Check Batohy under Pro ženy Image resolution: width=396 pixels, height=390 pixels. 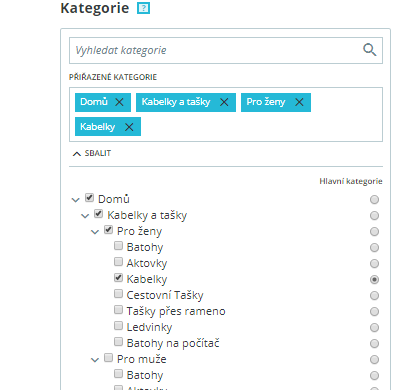click(x=118, y=246)
